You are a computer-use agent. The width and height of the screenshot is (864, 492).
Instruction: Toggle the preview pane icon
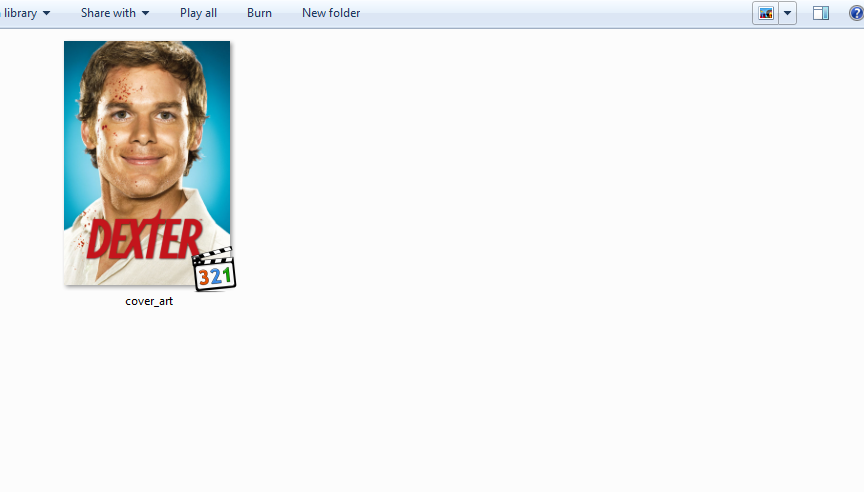820,13
